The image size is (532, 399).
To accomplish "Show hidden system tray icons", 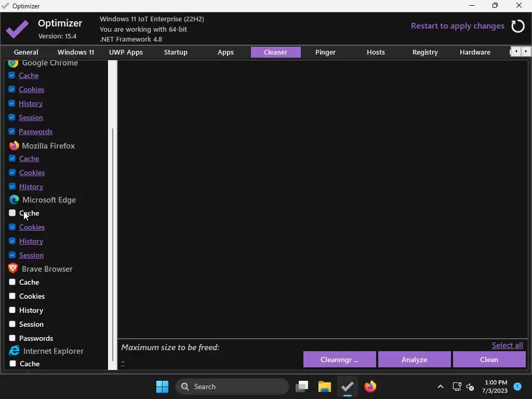I will (x=441, y=387).
